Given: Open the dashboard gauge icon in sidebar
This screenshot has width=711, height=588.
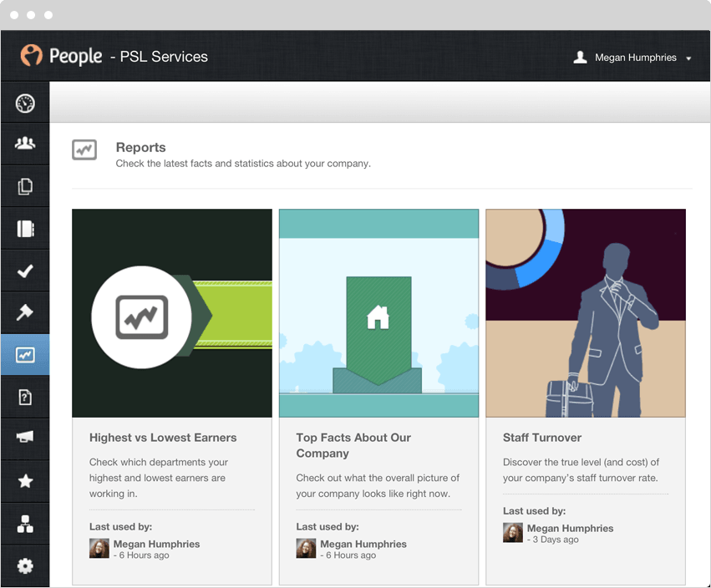Looking at the screenshot, I should [25, 104].
